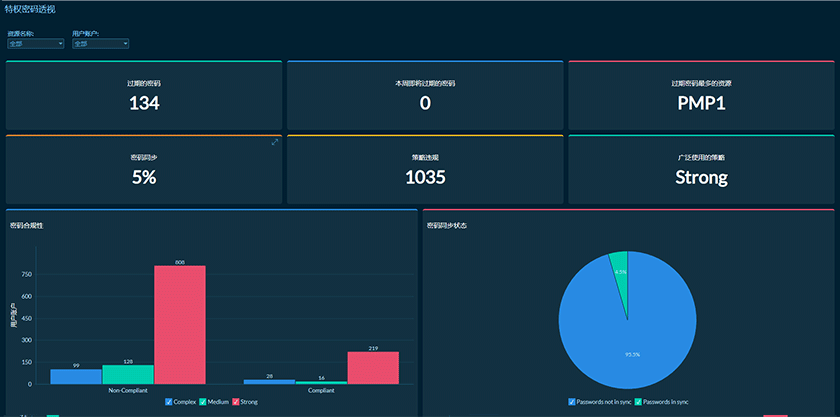
Task: Toggle Passwords in sync legend checkbox
Action: (x=638, y=402)
